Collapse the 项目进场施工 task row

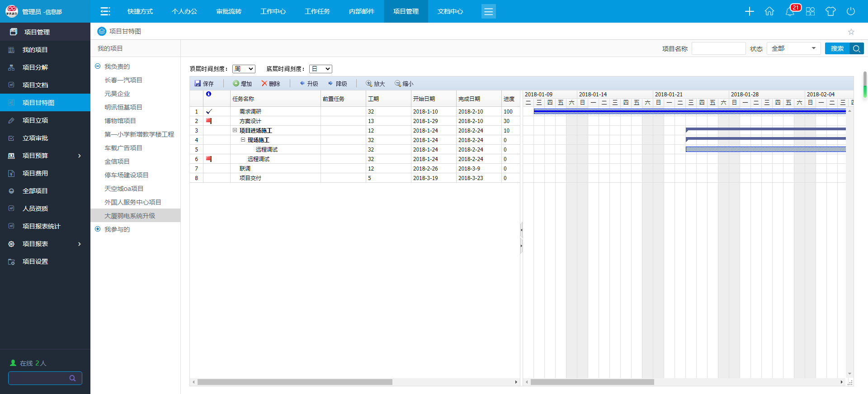point(235,130)
